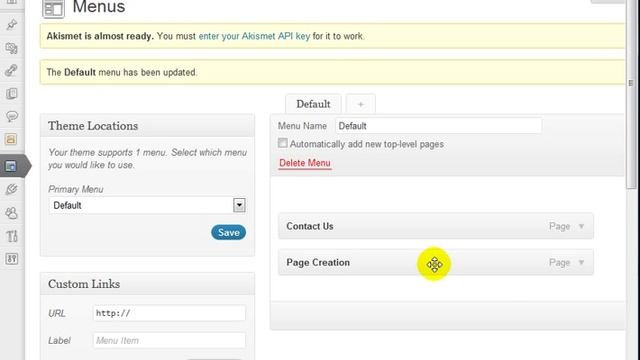The image size is (640, 360).
Task: Click the Delete Menu link
Action: tap(305, 163)
